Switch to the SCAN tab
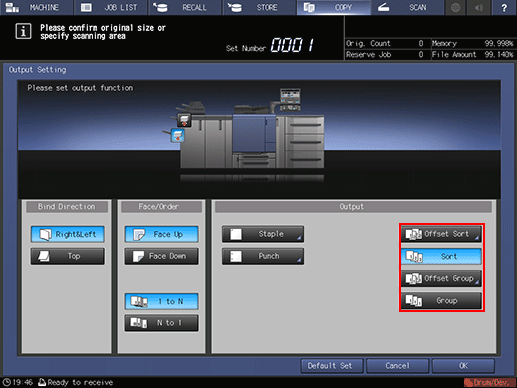The width and height of the screenshot is (517, 388). [408, 7]
